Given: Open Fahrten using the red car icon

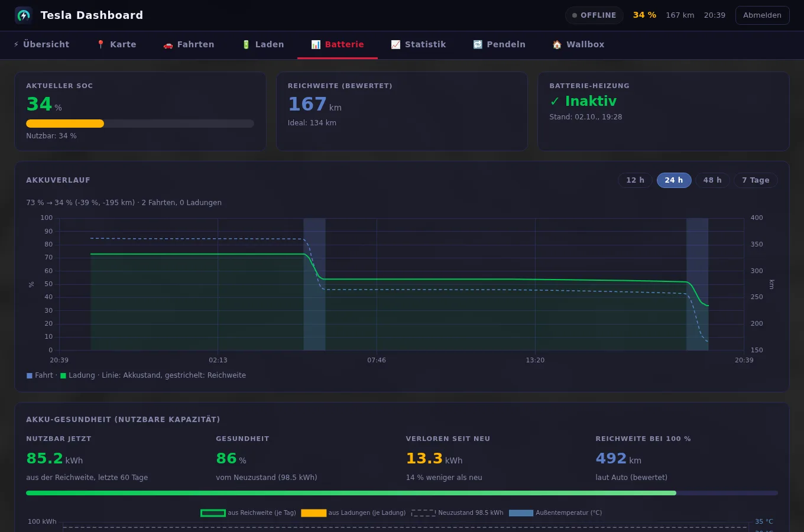Looking at the screenshot, I should coord(168,44).
